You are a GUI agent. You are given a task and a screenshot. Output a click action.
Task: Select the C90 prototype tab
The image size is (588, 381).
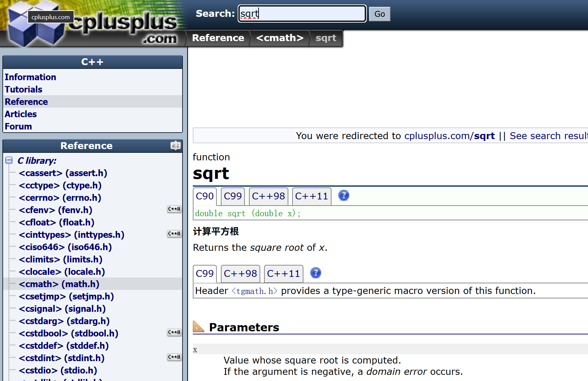point(205,196)
